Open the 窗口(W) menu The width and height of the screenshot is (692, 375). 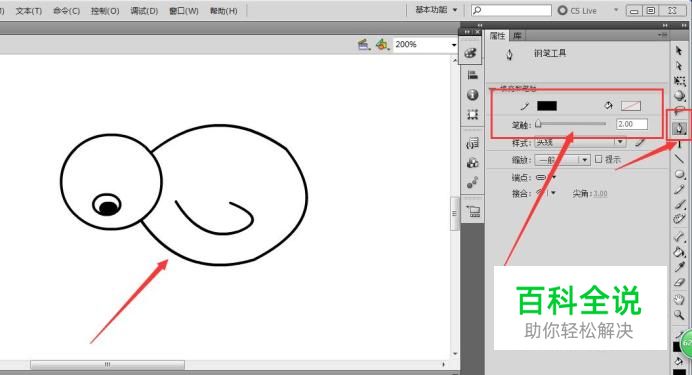tap(184, 11)
